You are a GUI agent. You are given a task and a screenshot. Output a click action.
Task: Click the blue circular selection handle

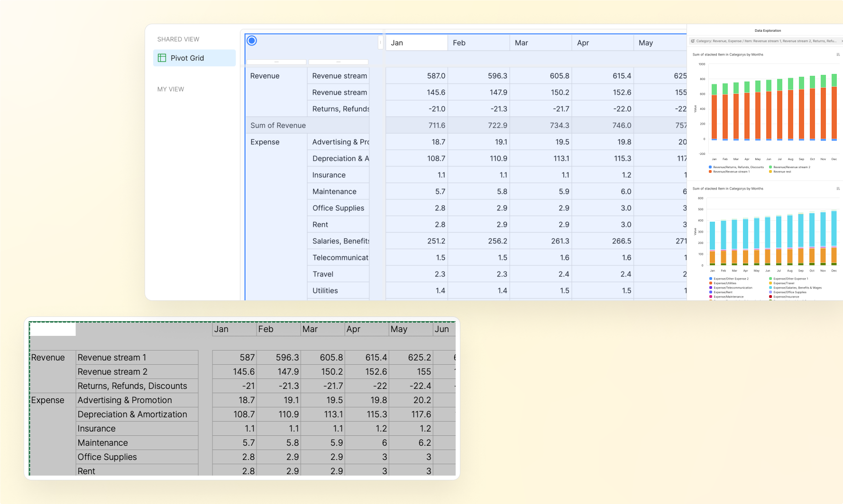pyautogui.click(x=252, y=41)
